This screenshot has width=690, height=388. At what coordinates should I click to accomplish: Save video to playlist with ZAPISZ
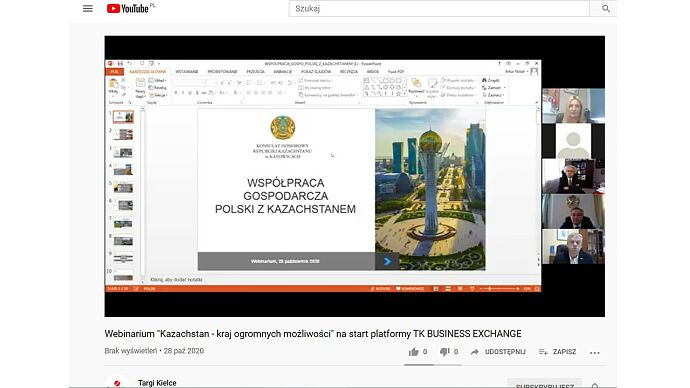tap(558, 351)
